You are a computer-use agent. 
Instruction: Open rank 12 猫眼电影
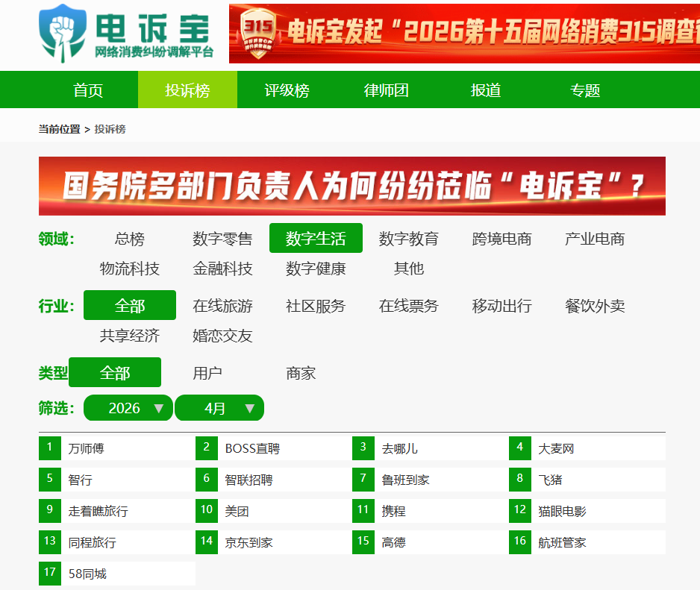587,510
